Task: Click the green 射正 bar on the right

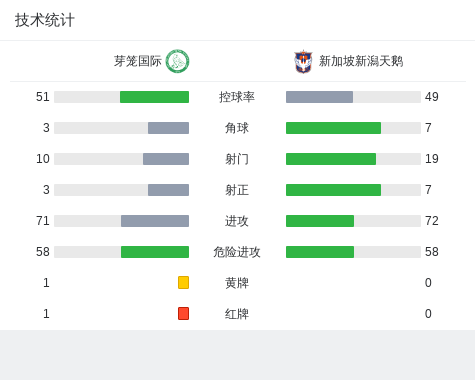Action: (x=333, y=190)
